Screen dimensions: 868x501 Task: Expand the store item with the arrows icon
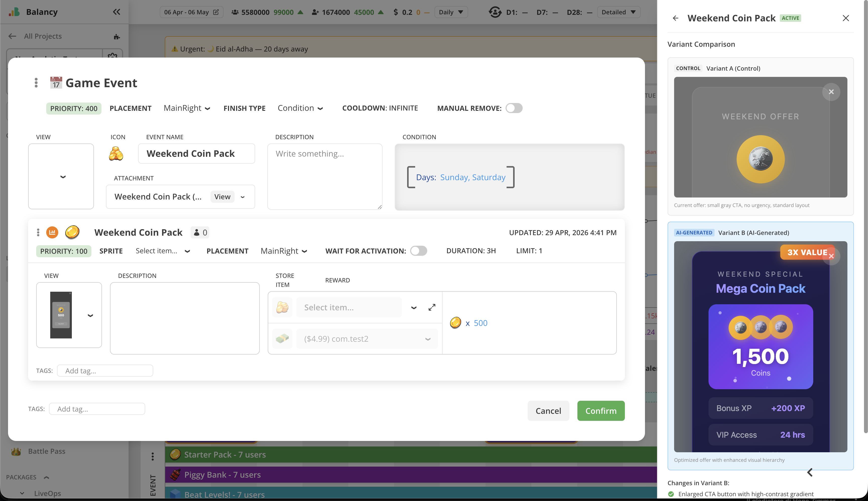click(432, 307)
